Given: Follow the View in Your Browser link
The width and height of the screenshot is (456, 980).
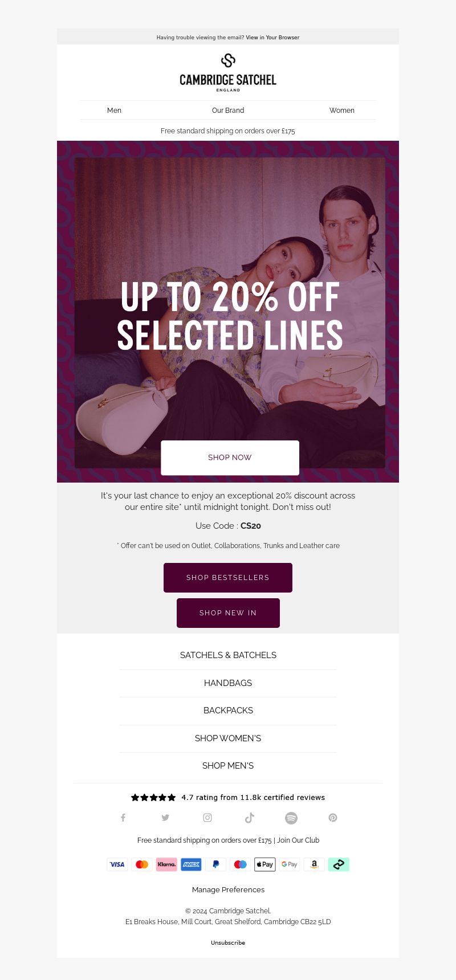Looking at the screenshot, I should coord(272,38).
